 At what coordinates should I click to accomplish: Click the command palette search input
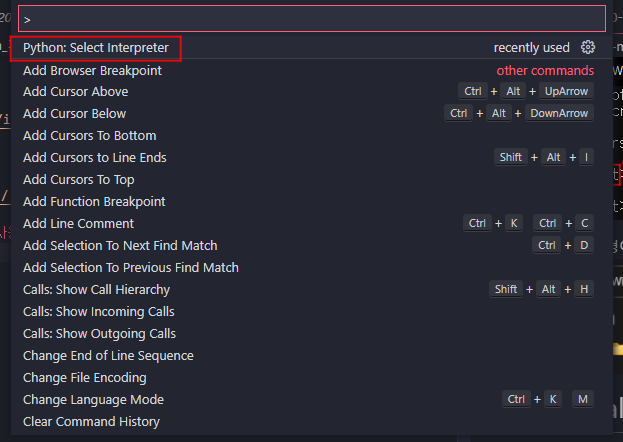coord(311,19)
